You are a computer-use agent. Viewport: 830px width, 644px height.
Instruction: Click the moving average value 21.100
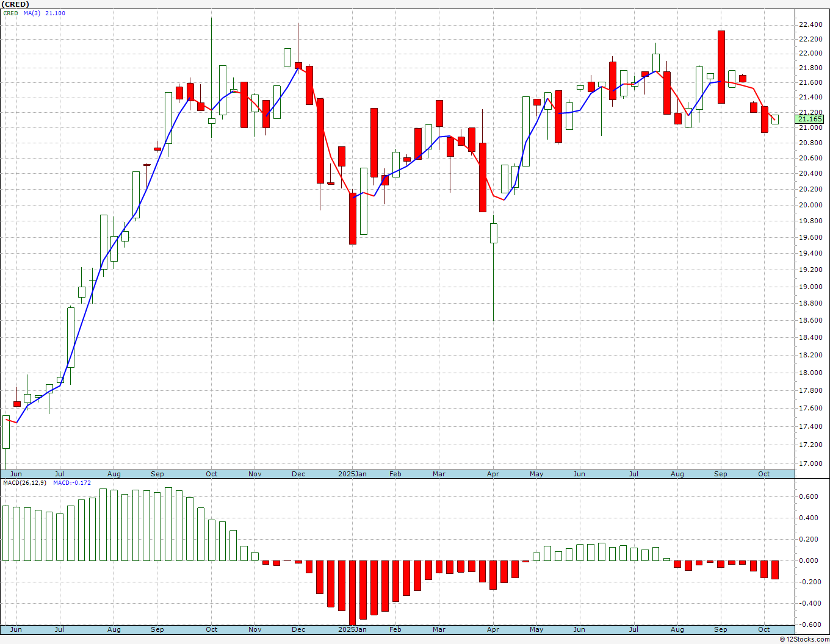[55, 13]
